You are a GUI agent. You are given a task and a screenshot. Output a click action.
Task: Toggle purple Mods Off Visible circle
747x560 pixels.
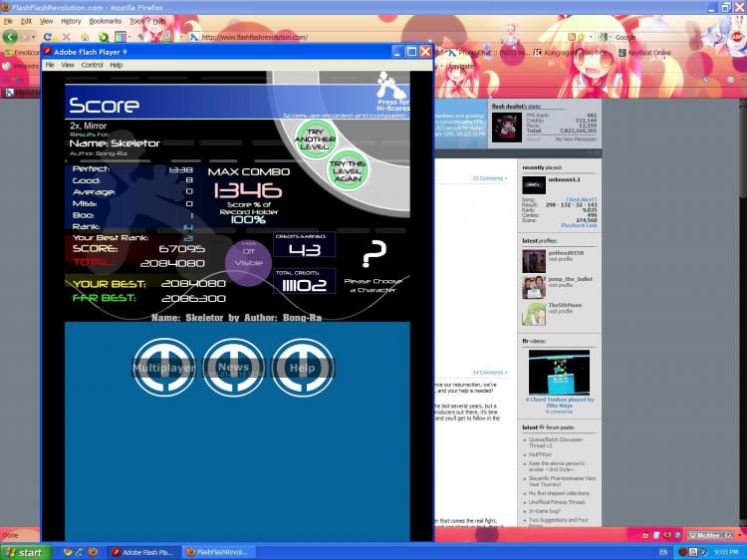click(248, 263)
